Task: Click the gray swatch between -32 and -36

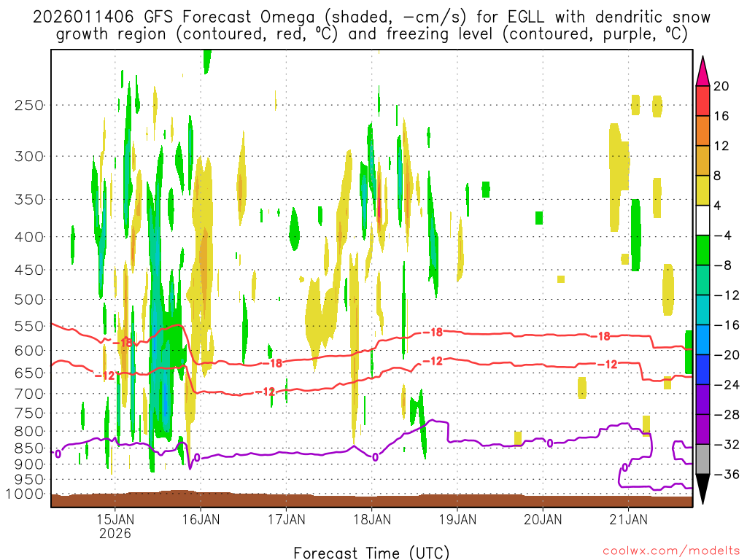Action: pos(703,459)
